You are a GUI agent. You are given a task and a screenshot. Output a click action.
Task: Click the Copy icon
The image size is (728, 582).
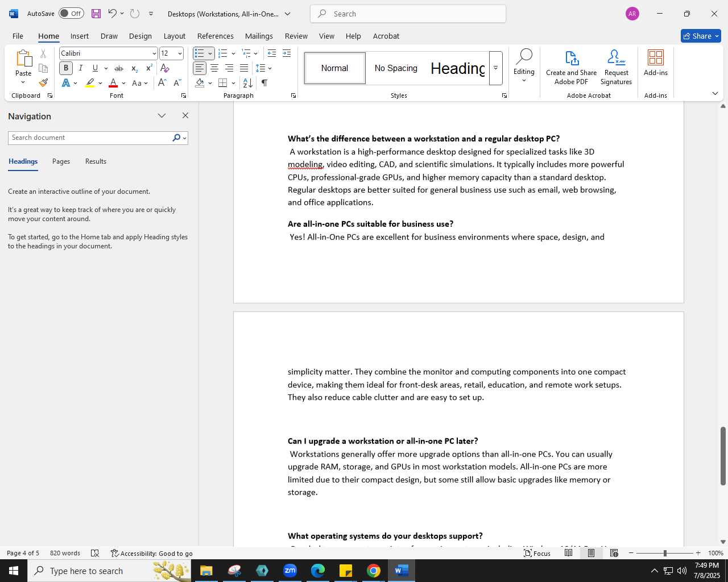[43, 68]
